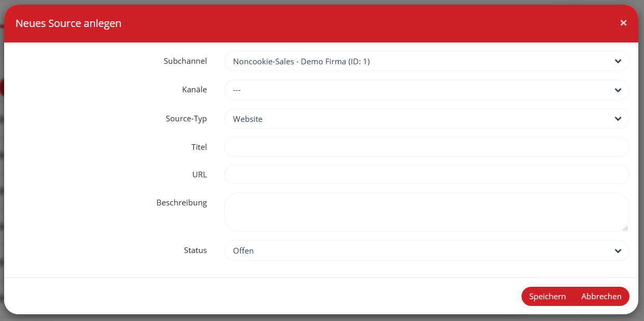Click the Subchannel field label
This screenshot has height=321, width=644.
185,61
